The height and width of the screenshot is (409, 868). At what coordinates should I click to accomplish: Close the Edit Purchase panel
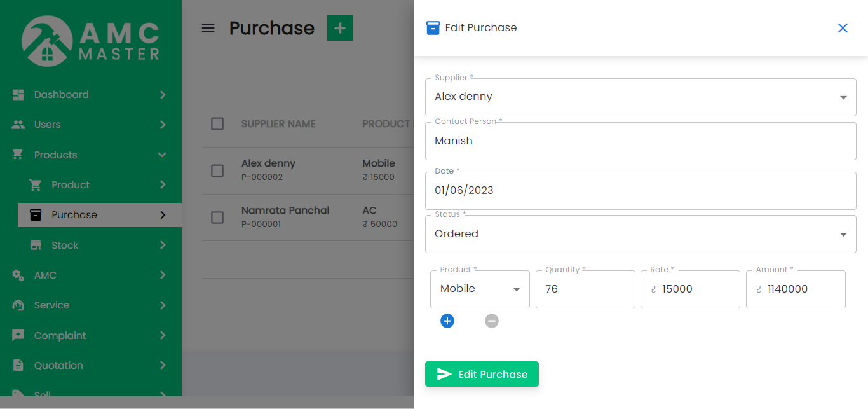tap(843, 28)
